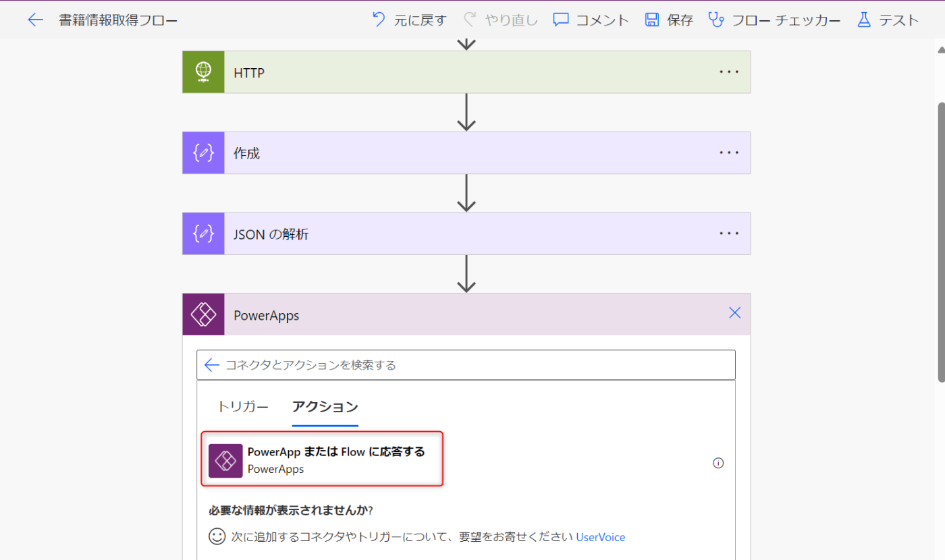Expand the 作成 action card
The height and width of the screenshot is (560, 945).
coord(466,152)
